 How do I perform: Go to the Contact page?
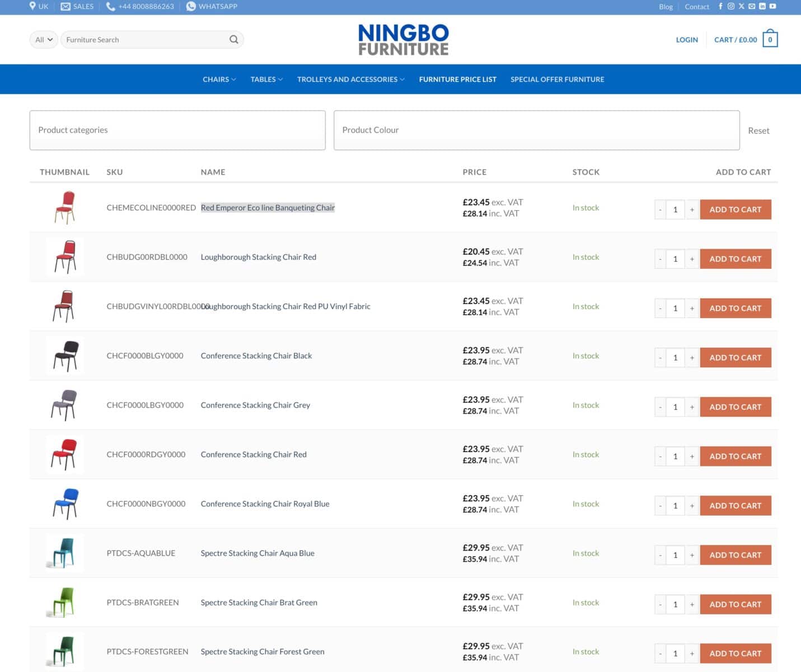[x=697, y=7]
